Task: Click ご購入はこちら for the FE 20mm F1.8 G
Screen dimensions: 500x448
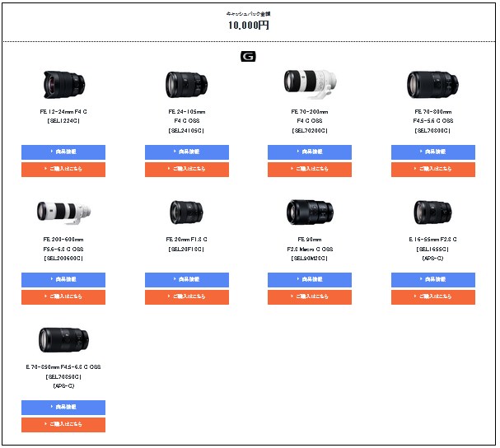Action: pyautogui.click(x=187, y=296)
